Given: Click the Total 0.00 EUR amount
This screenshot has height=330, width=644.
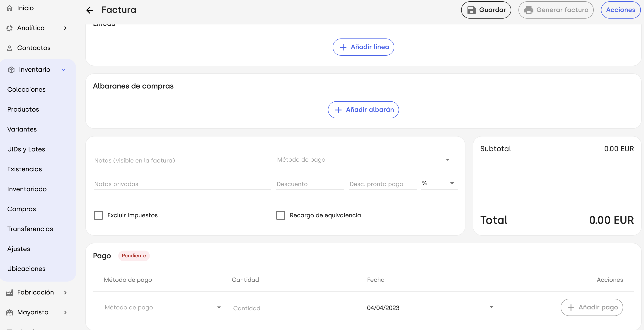Looking at the screenshot, I should [x=611, y=220].
